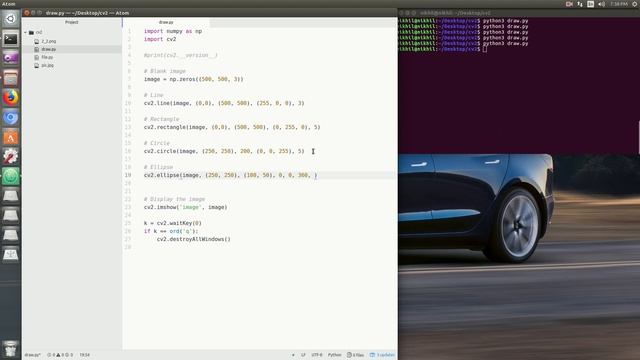640x360 pixels.
Task: Click "k = cv2.waitKey(0)" line
Action: [x=173, y=223]
